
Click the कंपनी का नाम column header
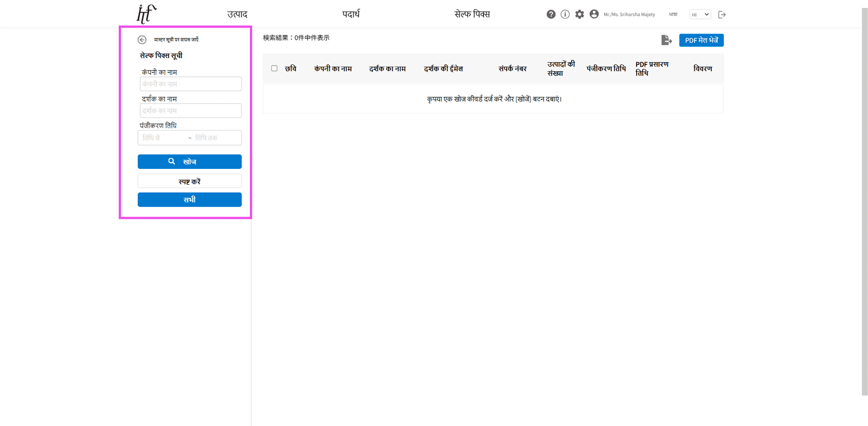tap(333, 68)
